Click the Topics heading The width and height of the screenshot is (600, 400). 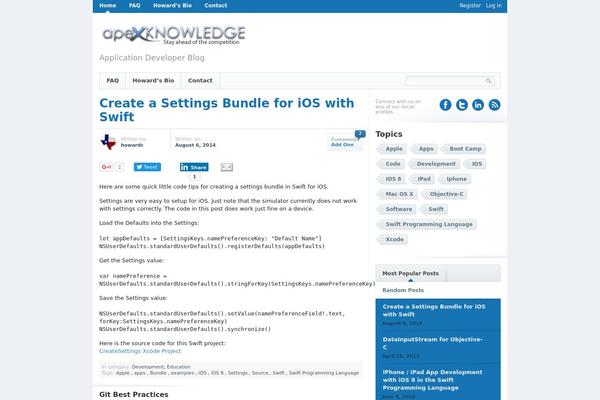(x=389, y=134)
